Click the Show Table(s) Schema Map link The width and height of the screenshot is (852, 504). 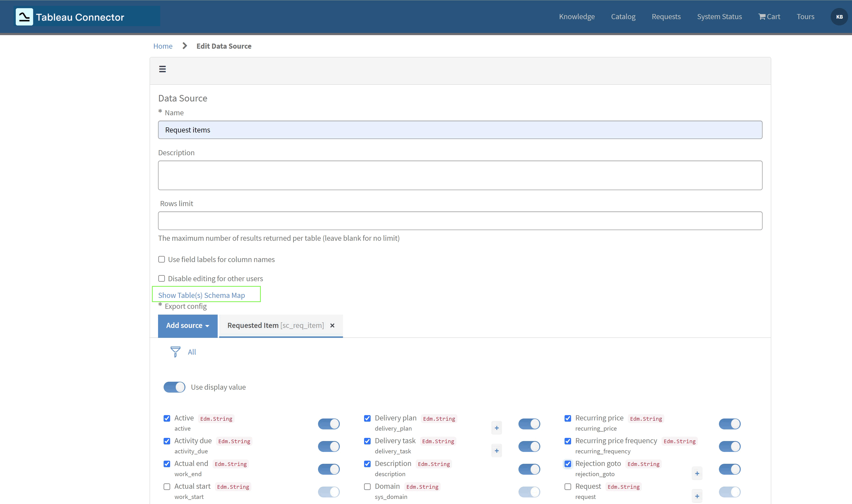pos(201,295)
